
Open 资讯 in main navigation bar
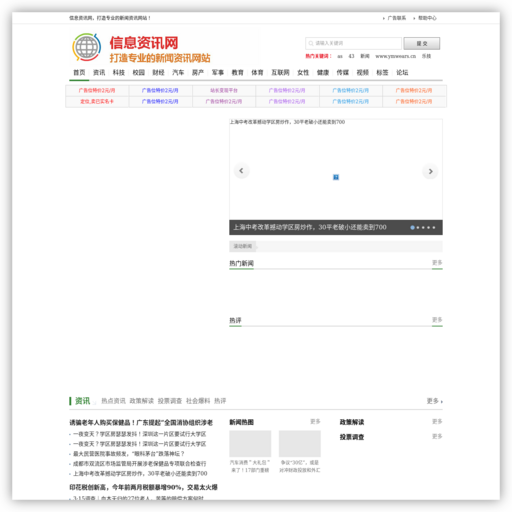pos(99,72)
